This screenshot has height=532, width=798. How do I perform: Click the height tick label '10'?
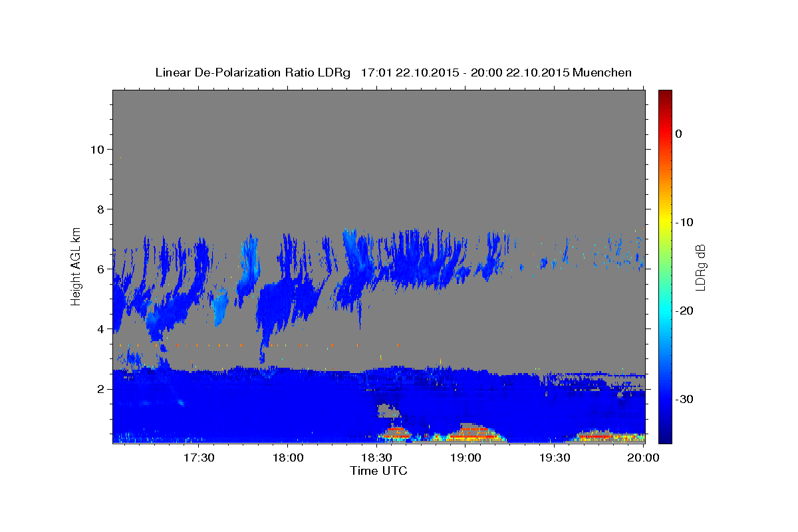click(96, 149)
